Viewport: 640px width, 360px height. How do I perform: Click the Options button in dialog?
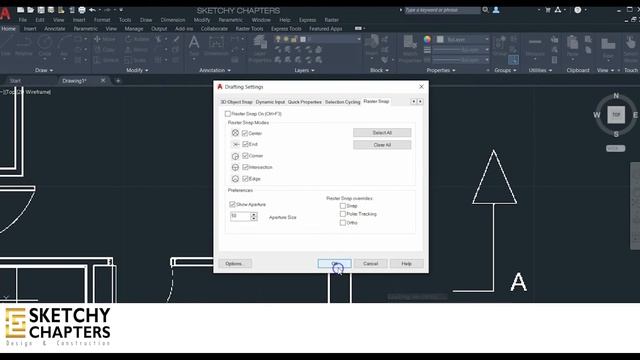pos(234,264)
